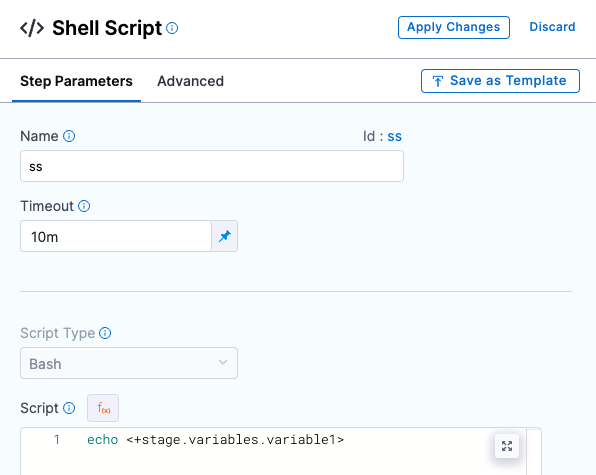Toggle the Script expression f(x) button
596x475 pixels.
pos(103,408)
